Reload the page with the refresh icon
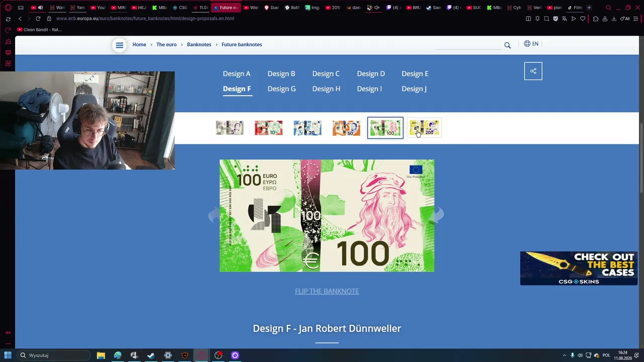The height and width of the screenshot is (362, 644). 38,19
